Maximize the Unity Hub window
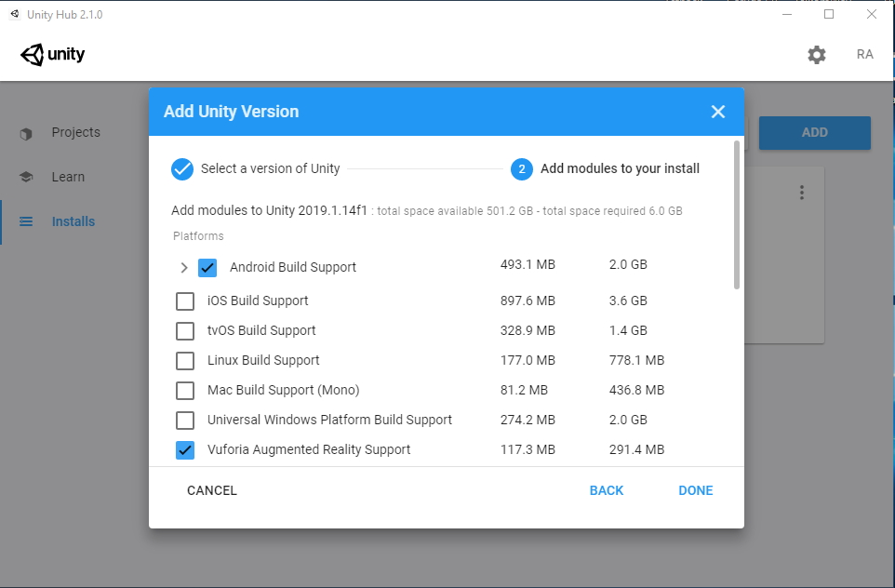 [829, 14]
